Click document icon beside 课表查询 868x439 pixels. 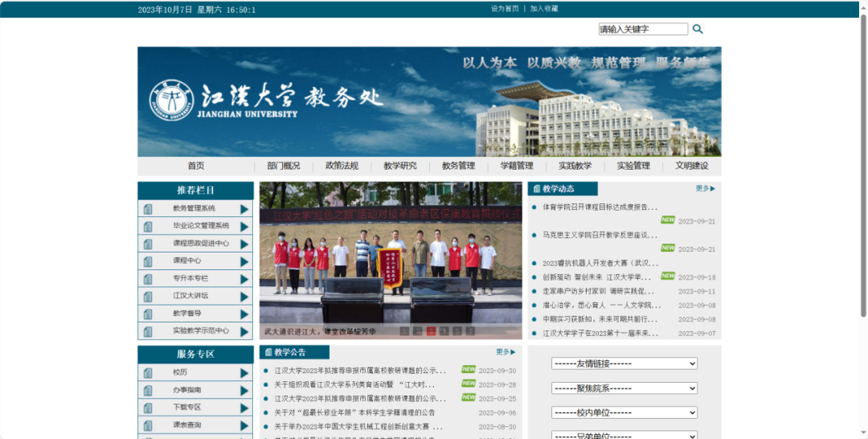148,425
